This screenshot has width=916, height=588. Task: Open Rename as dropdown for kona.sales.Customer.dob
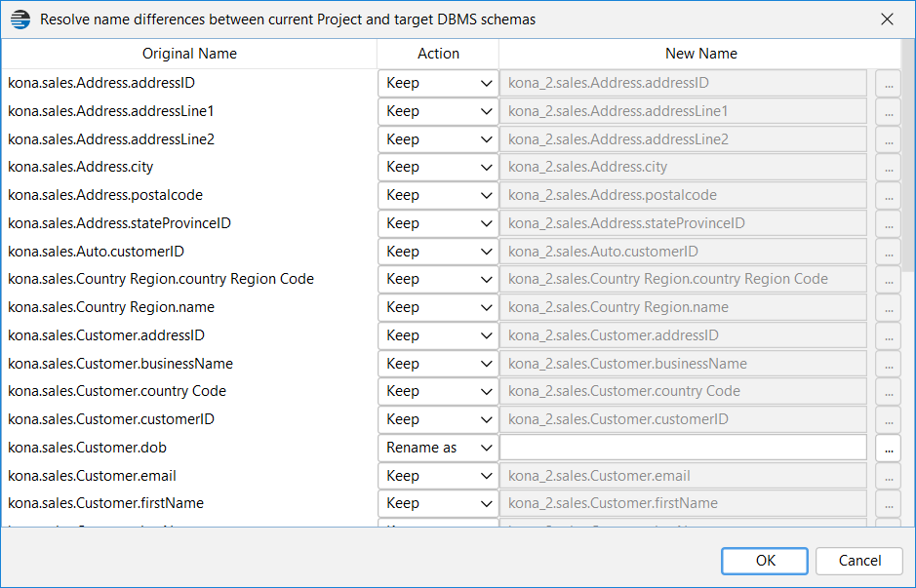438,448
